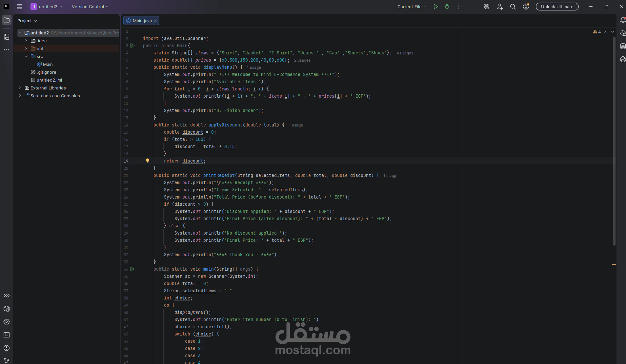Expand the .idea folder node

[26, 41]
